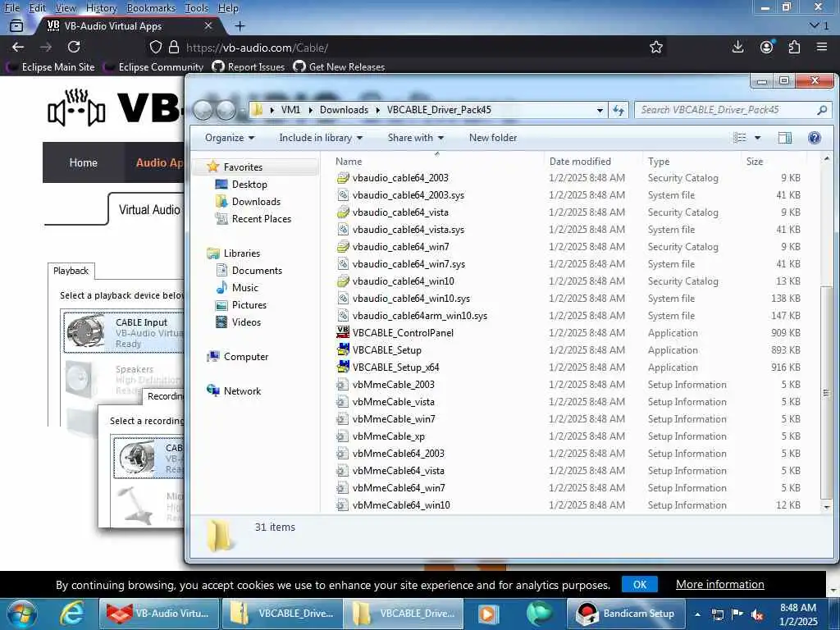840x630 pixels.
Task: Close the VB-Audio Virtual Apps tab
Action: pyautogui.click(x=208, y=25)
